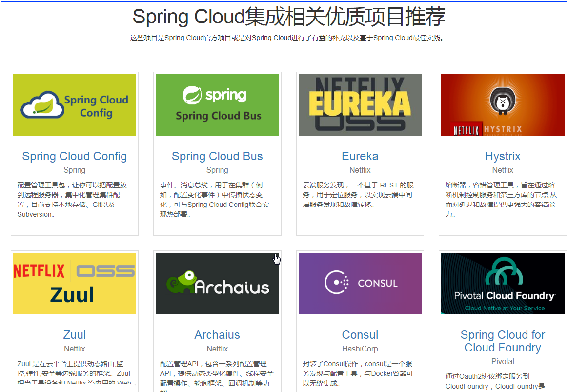
Task: Click the Cloud Foundry description mentioning Oauth2
Action: (495, 381)
